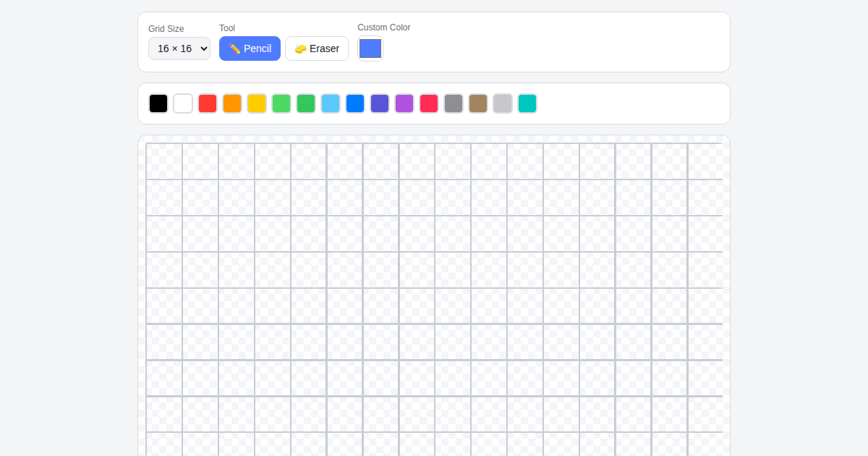The width and height of the screenshot is (868, 456).
Task: Select the light gray palette swatch
Action: [503, 104]
